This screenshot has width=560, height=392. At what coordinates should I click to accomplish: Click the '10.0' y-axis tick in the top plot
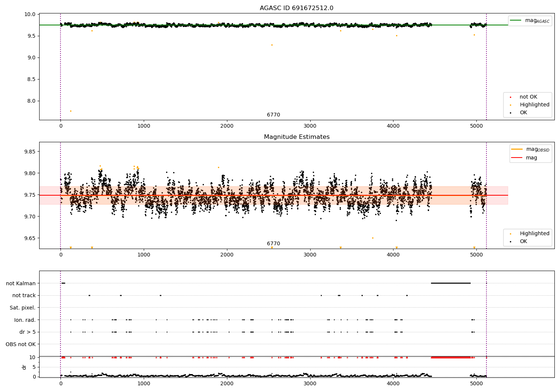pos(29,15)
